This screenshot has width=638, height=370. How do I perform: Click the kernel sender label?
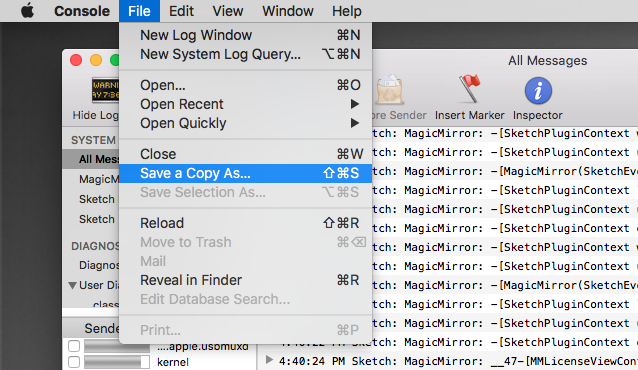pos(173,362)
